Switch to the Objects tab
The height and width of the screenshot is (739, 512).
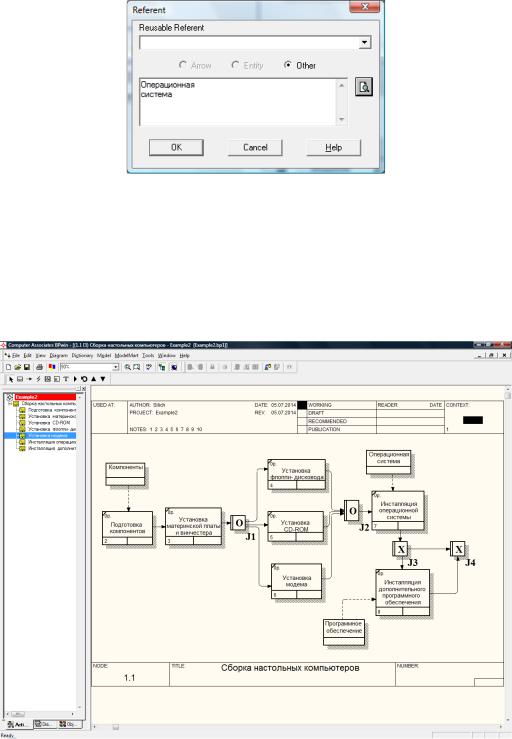(70, 724)
